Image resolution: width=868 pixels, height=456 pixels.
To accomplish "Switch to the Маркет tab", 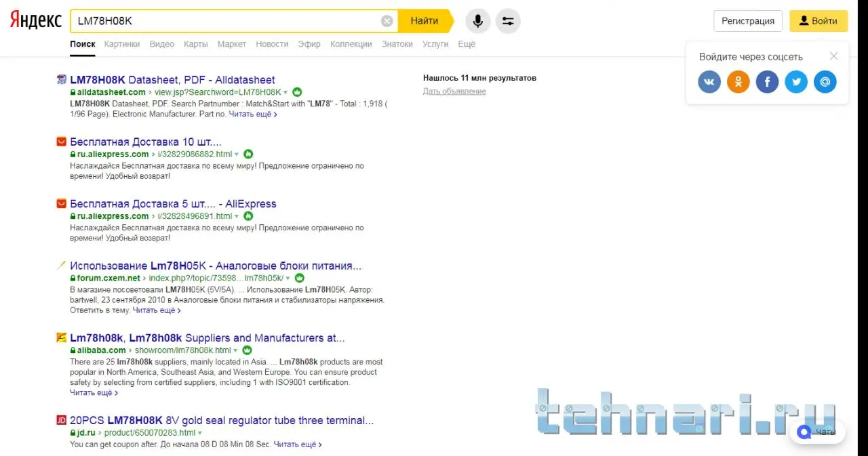I will (x=232, y=44).
